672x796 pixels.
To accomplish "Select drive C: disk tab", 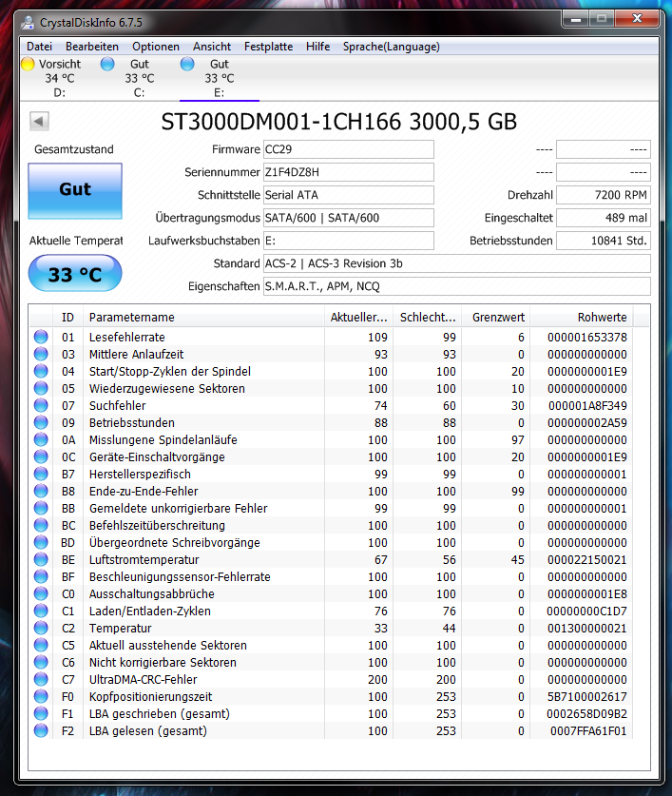I will (x=139, y=78).
